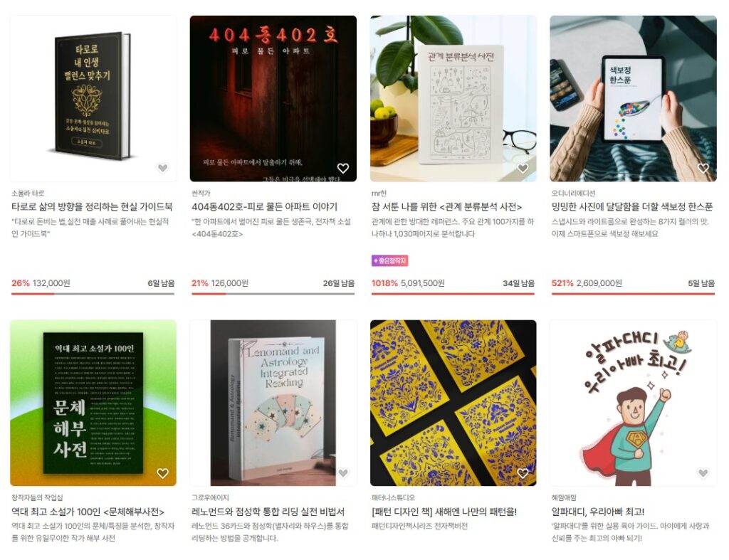729x560 pixels.
Task: Visit creator 오디너리에디션 profile
Action: (x=573, y=193)
